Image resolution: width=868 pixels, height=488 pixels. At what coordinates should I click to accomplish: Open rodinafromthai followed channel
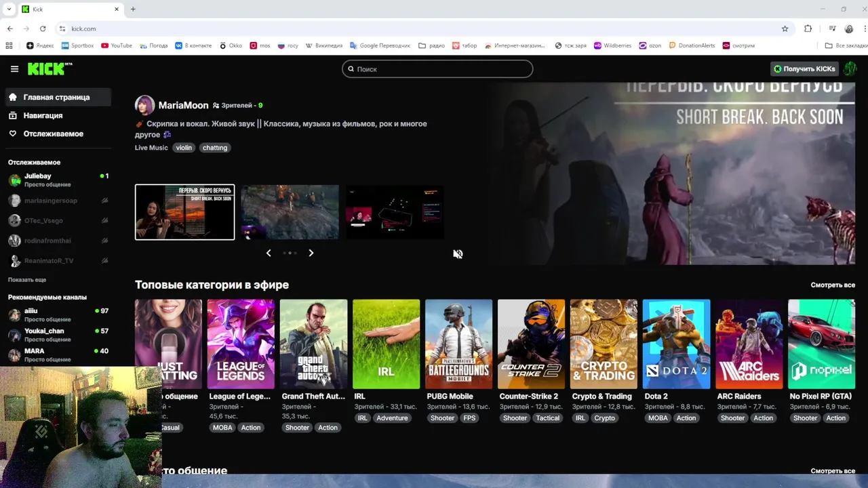tap(58, 241)
